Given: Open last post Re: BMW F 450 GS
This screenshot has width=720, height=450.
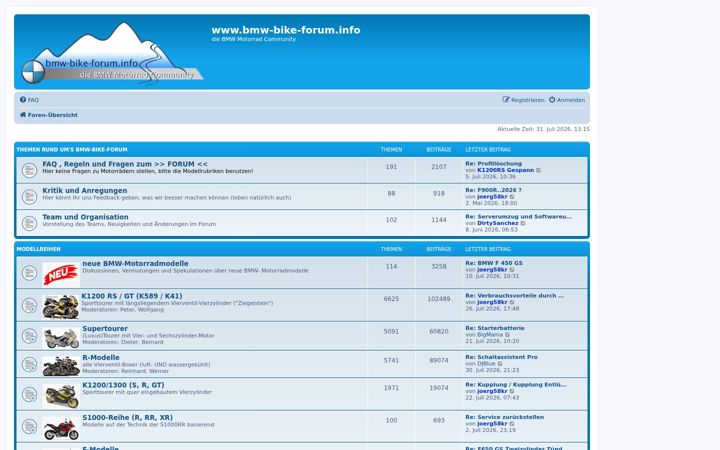Looking at the screenshot, I should 494,263.
